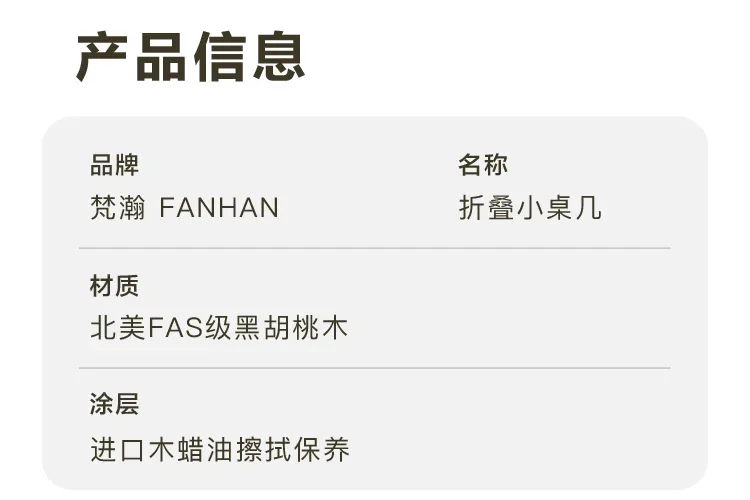Select the 名称 label
Viewport: 750px width, 500px height.
[483, 165]
